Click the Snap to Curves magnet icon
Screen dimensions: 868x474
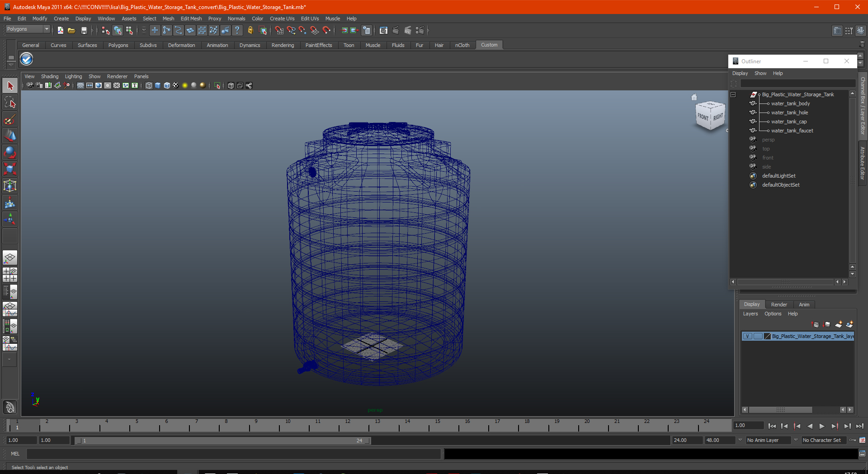tap(291, 30)
